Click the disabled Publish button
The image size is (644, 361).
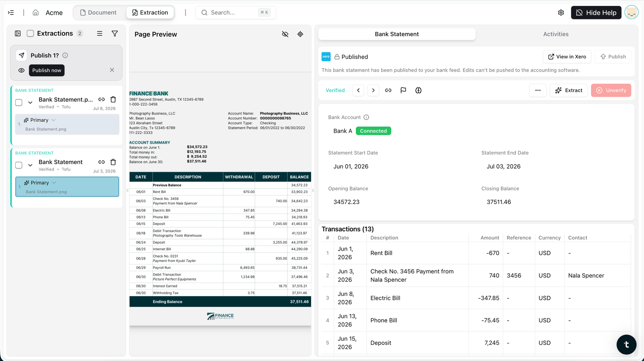613,57
